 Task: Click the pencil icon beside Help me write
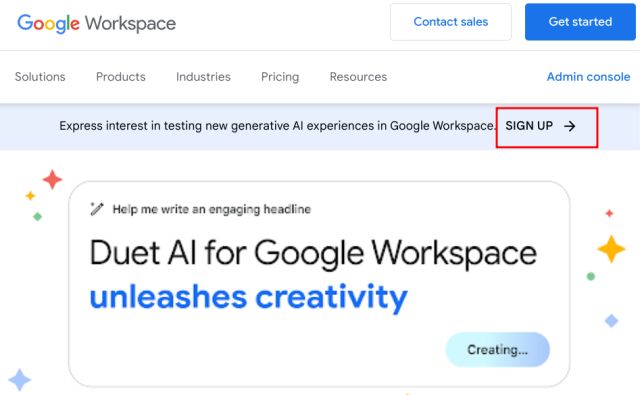click(97, 209)
